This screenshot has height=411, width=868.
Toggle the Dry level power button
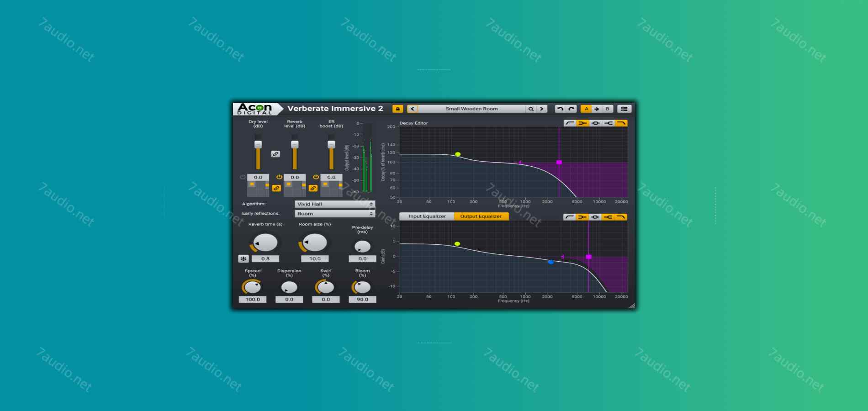[243, 177]
